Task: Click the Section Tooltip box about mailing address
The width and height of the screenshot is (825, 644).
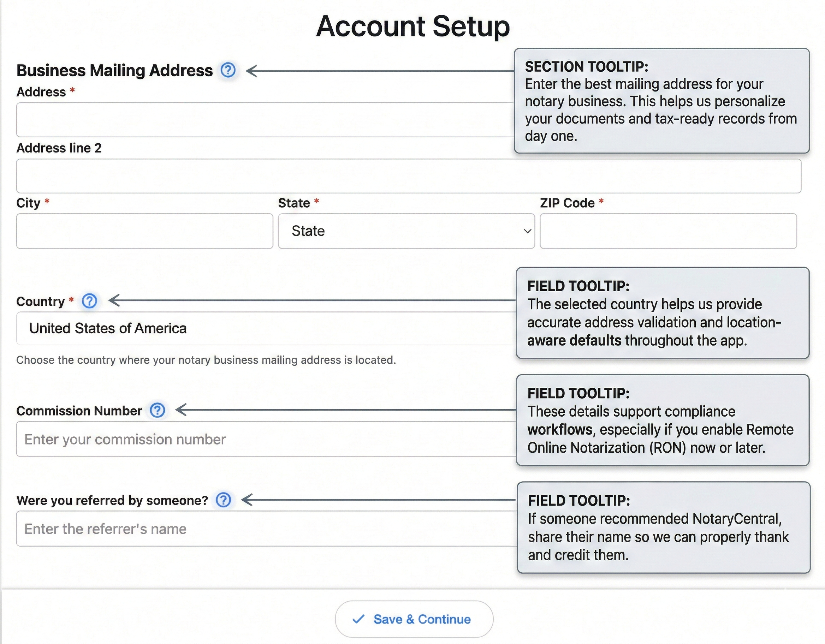Action: click(x=661, y=101)
